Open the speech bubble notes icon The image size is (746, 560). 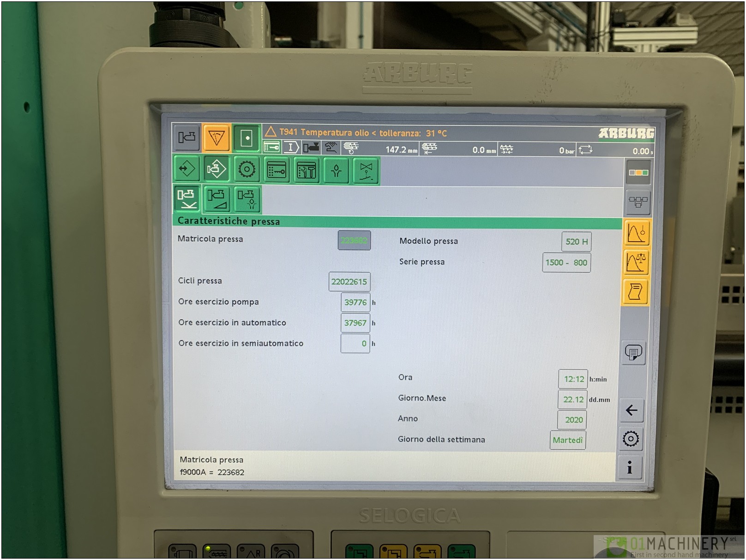pos(633,353)
